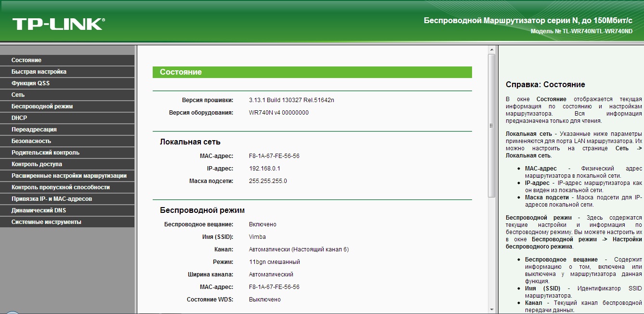The image size is (644, 314).
Task: Click hardware version WR740N v4 00000000
Action: tap(278, 113)
